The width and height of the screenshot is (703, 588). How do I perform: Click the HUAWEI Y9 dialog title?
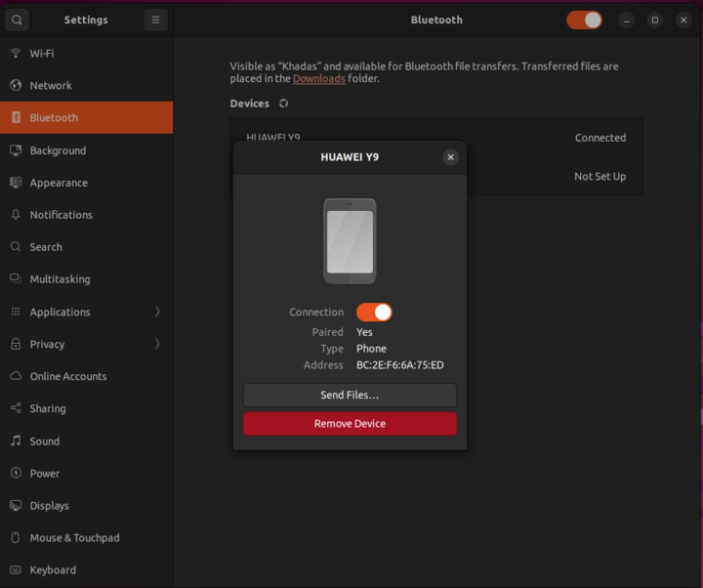[x=350, y=157]
